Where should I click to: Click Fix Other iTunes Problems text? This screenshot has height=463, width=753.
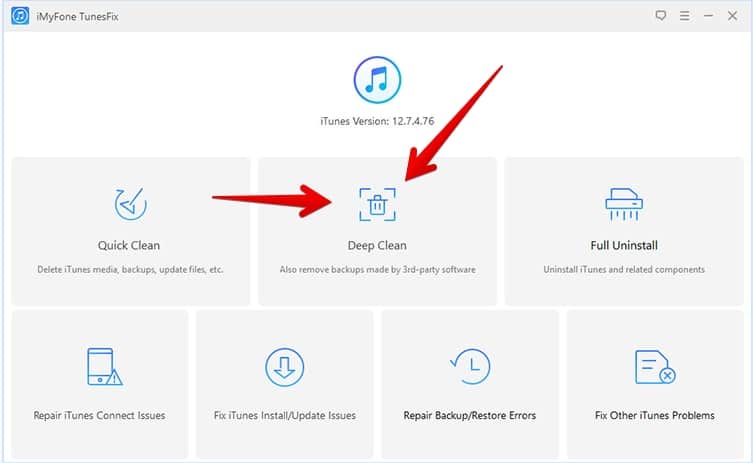(655, 415)
